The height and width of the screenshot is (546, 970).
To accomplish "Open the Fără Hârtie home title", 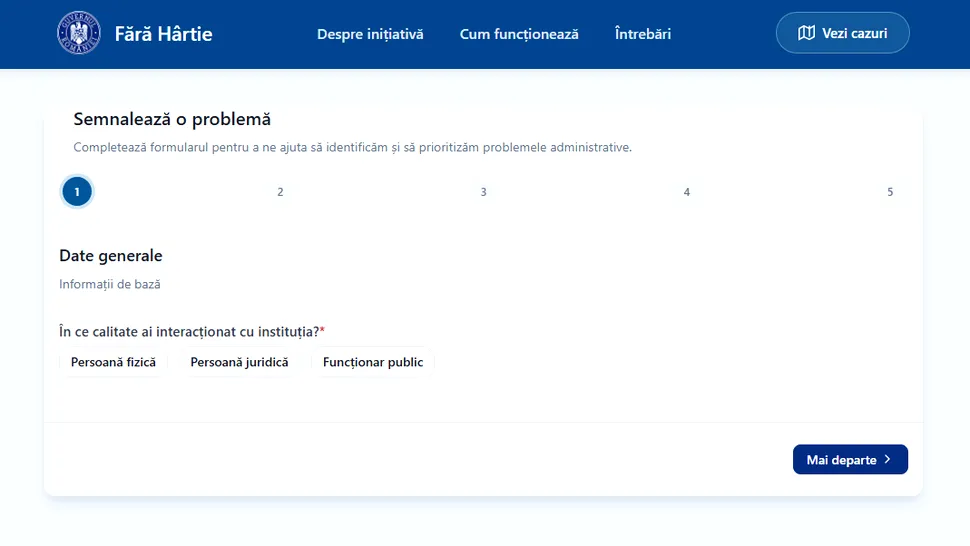I will pyautogui.click(x=163, y=33).
